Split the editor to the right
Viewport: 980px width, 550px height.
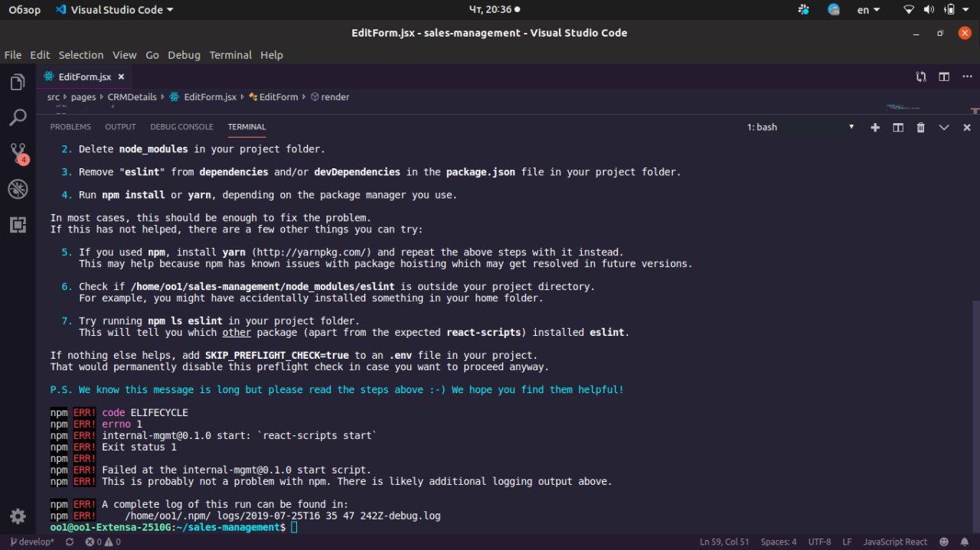[x=944, y=76]
